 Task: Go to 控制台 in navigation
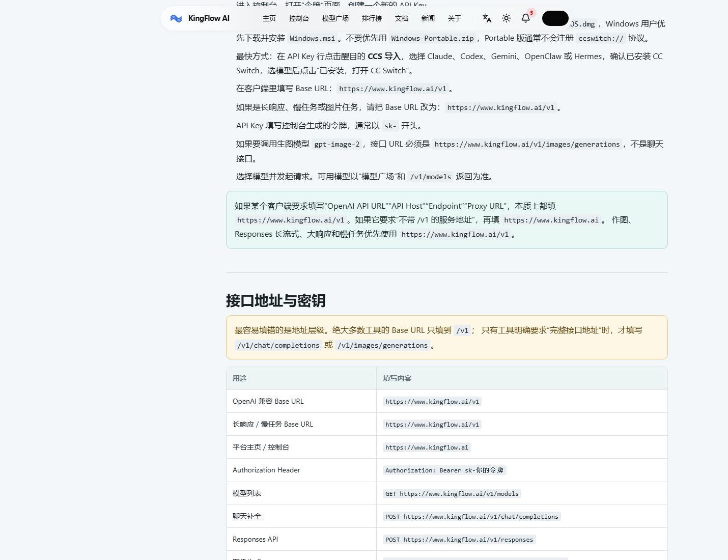tap(299, 18)
